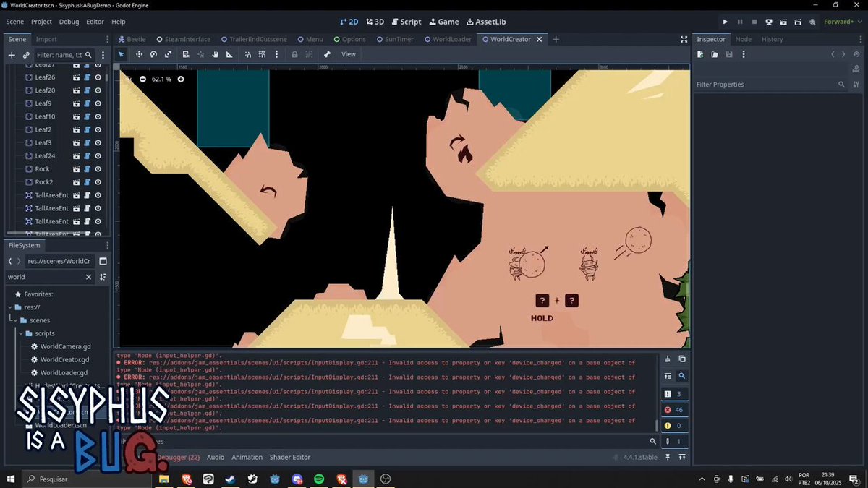Open the View menu in canvas toolbar
The width and height of the screenshot is (868, 488).
(x=349, y=54)
